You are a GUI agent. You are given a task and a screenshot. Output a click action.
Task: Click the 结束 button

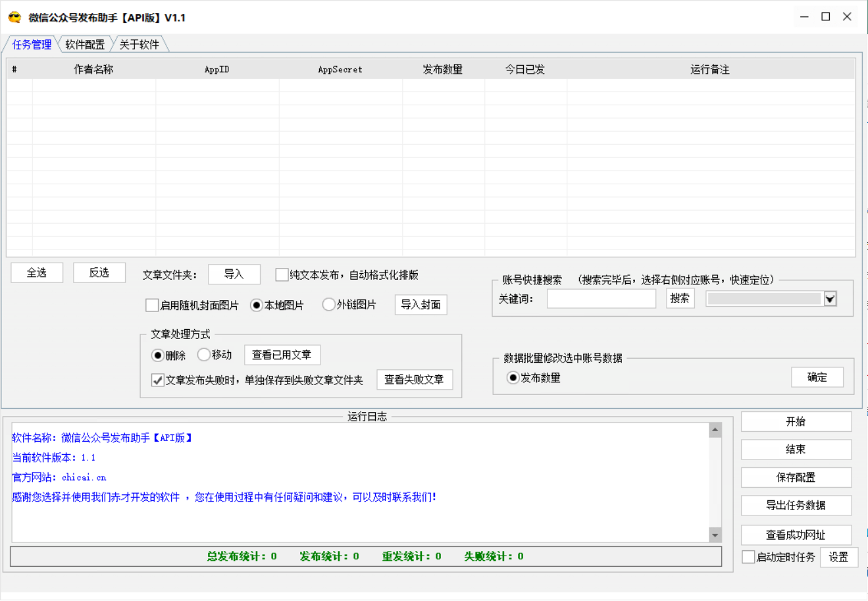[796, 449]
